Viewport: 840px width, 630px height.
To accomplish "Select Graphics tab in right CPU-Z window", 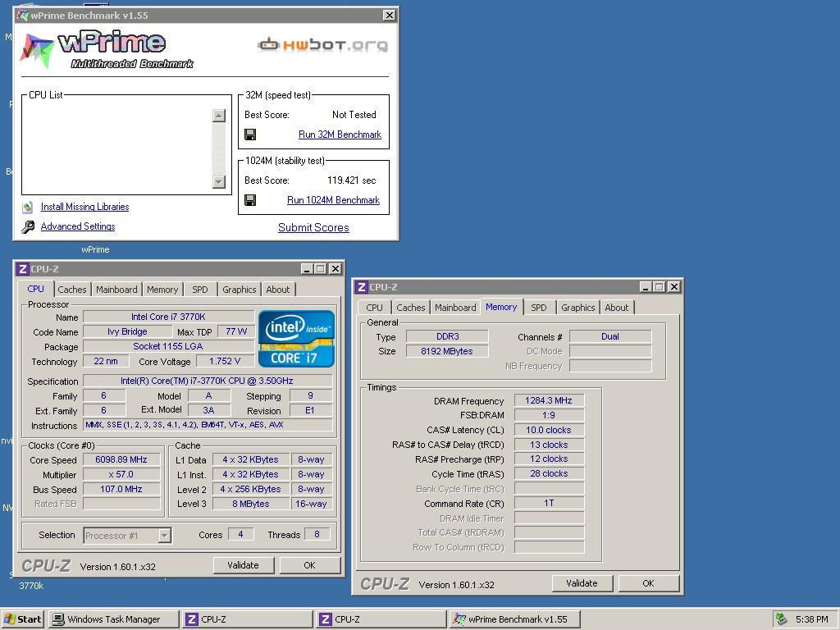I will 577,308.
